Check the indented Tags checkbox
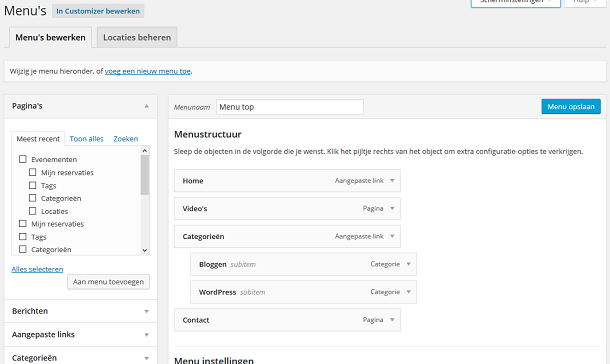Viewport: 610px width, 364px height. click(x=33, y=185)
